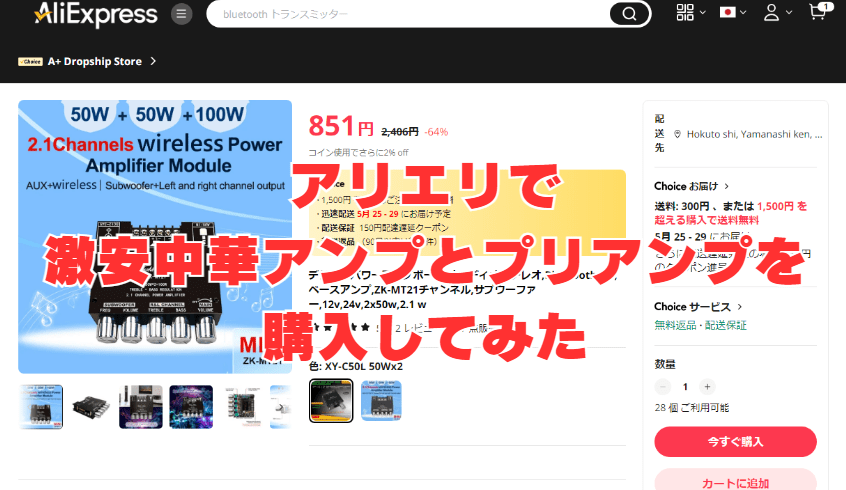
Task: Open Choice サービス details
Action: coord(698,307)
